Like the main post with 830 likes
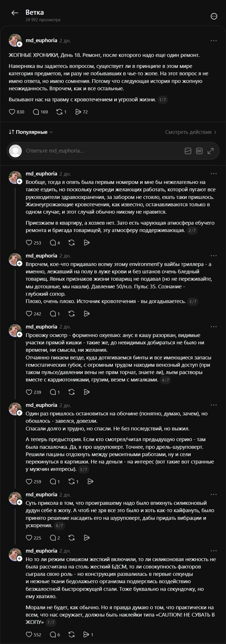The image size is (226, 644). 16,112
